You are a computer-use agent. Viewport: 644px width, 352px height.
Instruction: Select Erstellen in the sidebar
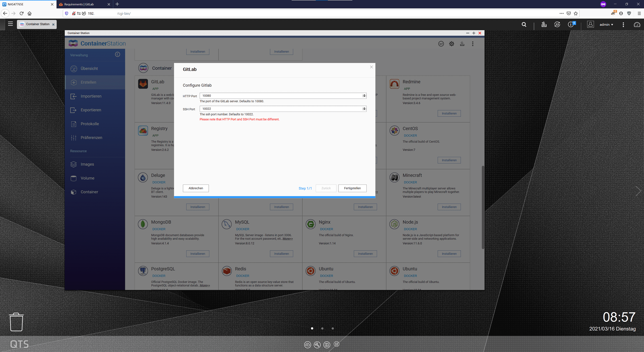tap(95, 82)
